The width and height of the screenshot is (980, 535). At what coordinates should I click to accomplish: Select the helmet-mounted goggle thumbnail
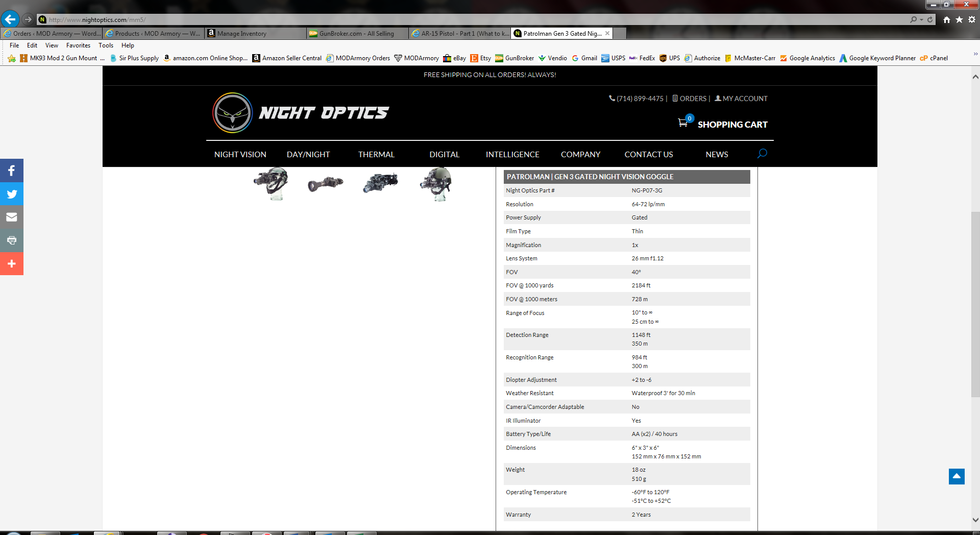pyautogui.click(x=436, y=184)
